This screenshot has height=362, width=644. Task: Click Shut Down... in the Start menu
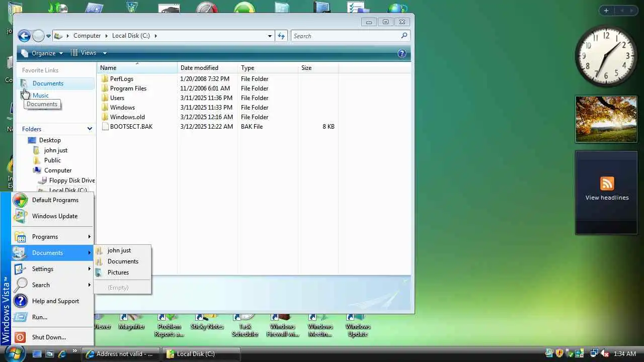pos(53,337)
